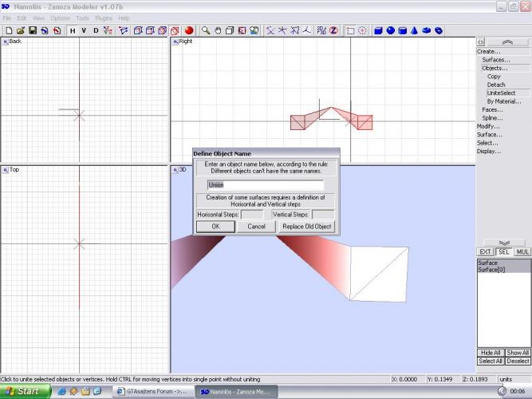Expand the Modify... command group

[x=488, y=126]
